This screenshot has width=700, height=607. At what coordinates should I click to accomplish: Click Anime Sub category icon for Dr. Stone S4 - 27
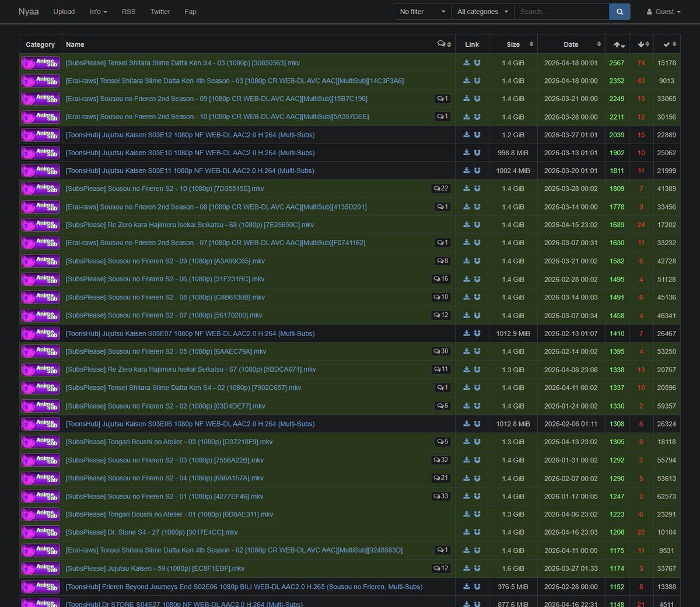(x=41, y=532)
